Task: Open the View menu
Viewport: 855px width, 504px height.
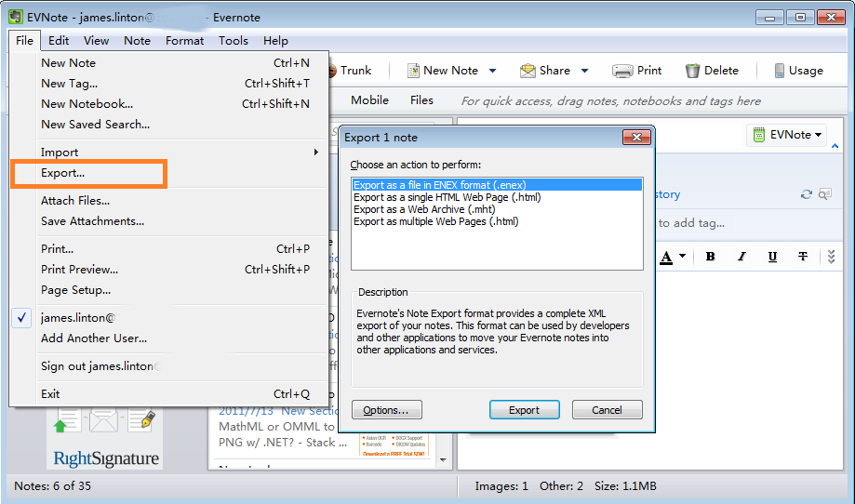Action: [x=96, y=40]
